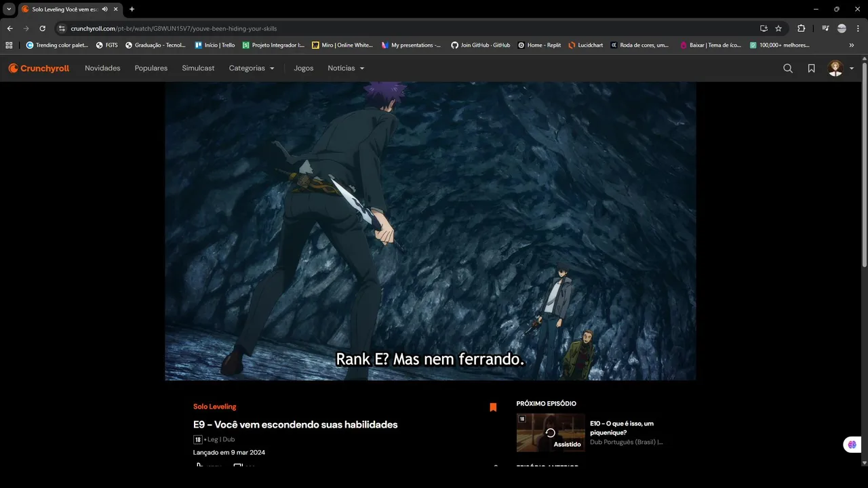Image resolution: width=868 pixels, height=488 pixels.
Task: Click the address bar URL
Action: pos(174,28)
